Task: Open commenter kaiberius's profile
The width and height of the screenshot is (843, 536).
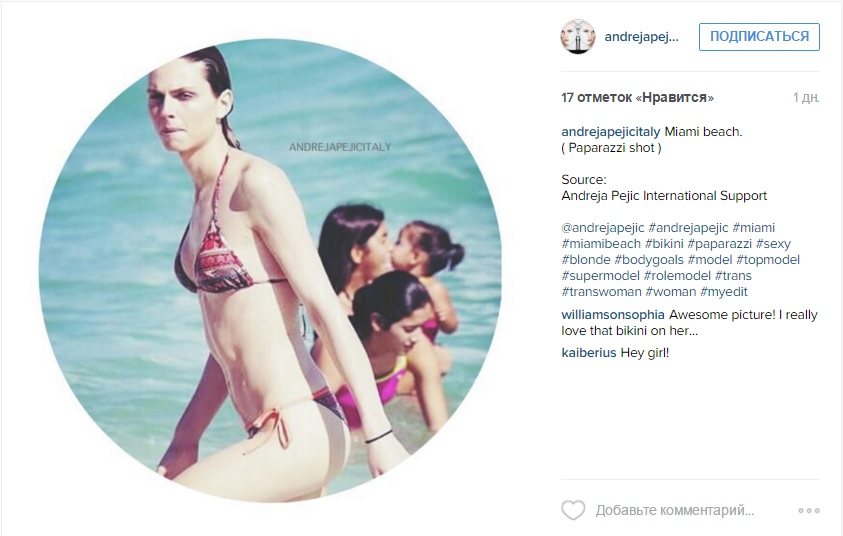Action: 589,353
